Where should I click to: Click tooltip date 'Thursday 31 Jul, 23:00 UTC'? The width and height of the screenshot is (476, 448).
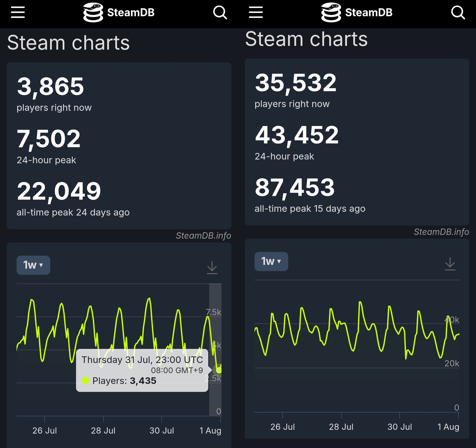coord(142,360)
